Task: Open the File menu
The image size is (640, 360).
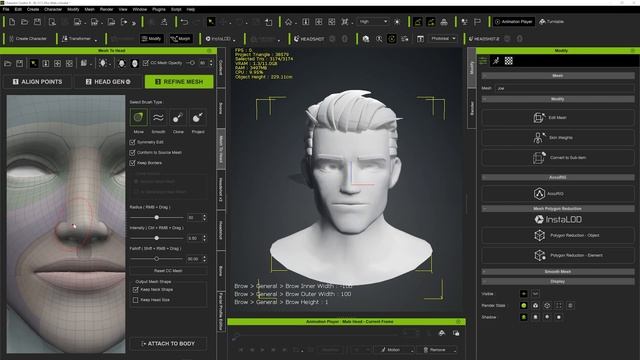Action: (x=6, y=9)
